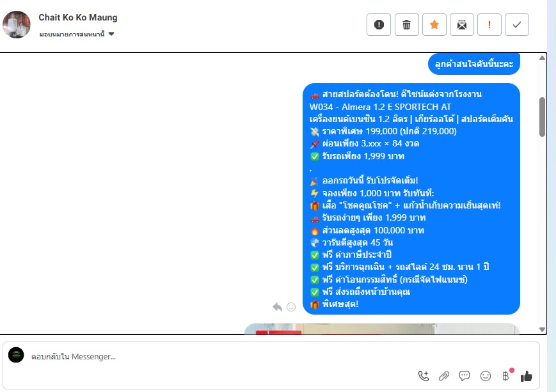This screenshot has width=556, height=392.
Task: Mark conversation unread with envelope icon
Action: pyautogui.click(x=462, y=24)
